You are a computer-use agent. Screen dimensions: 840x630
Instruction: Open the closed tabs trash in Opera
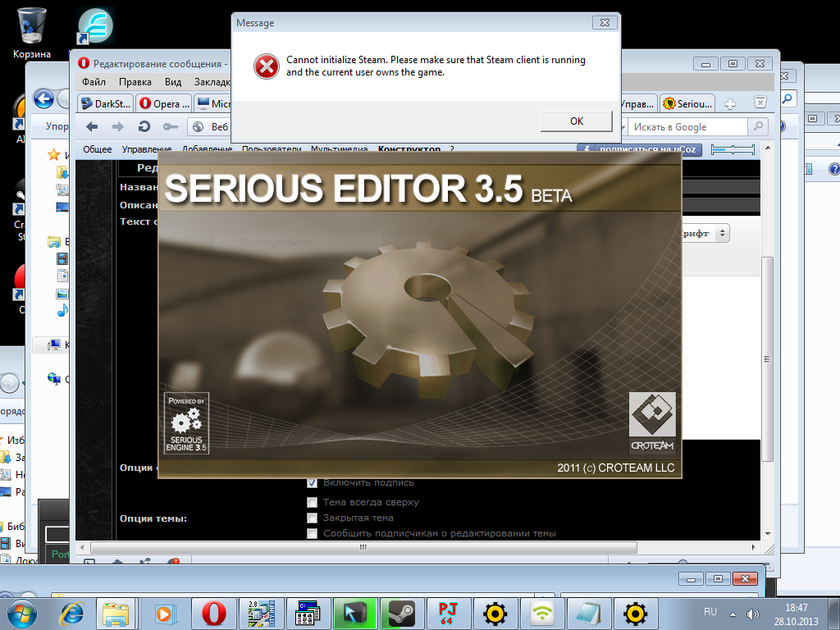click(x=760, y=103)
